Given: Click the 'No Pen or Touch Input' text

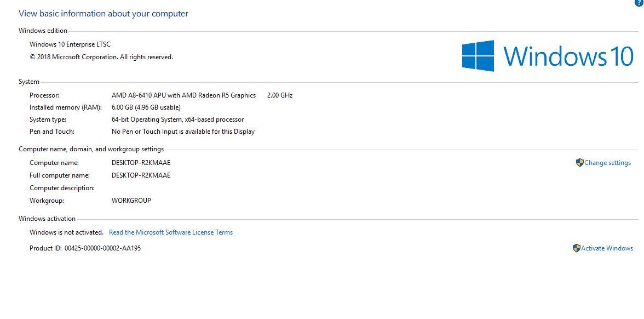Looking at the screenshot, I should [x=183, y=132].
